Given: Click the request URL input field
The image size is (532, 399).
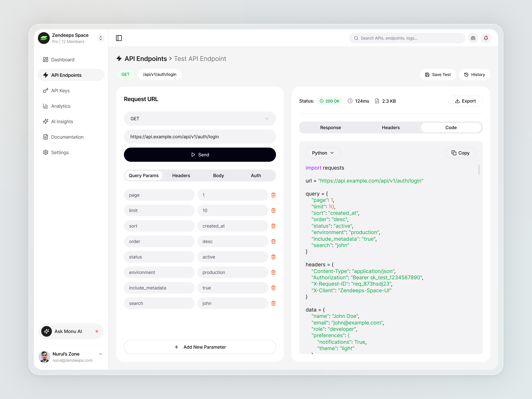Looking at the screenshot, I should click(x=200, y=137).
